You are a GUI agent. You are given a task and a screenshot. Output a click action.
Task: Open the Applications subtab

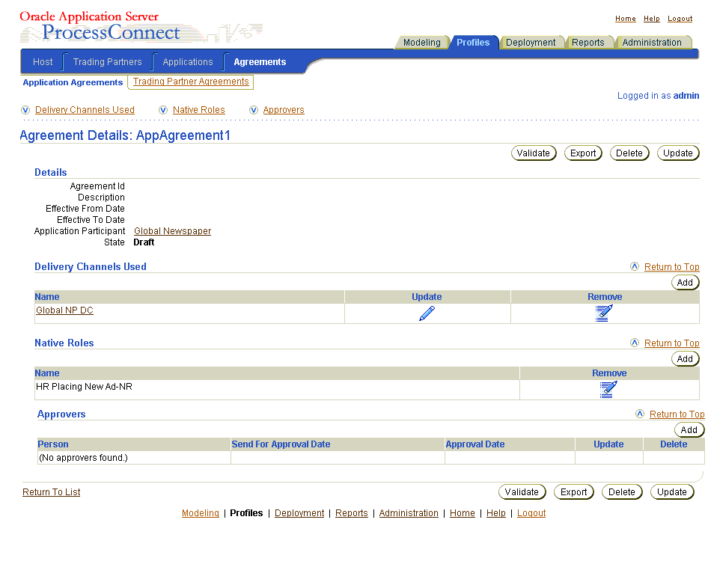click(x=188, y=61)
